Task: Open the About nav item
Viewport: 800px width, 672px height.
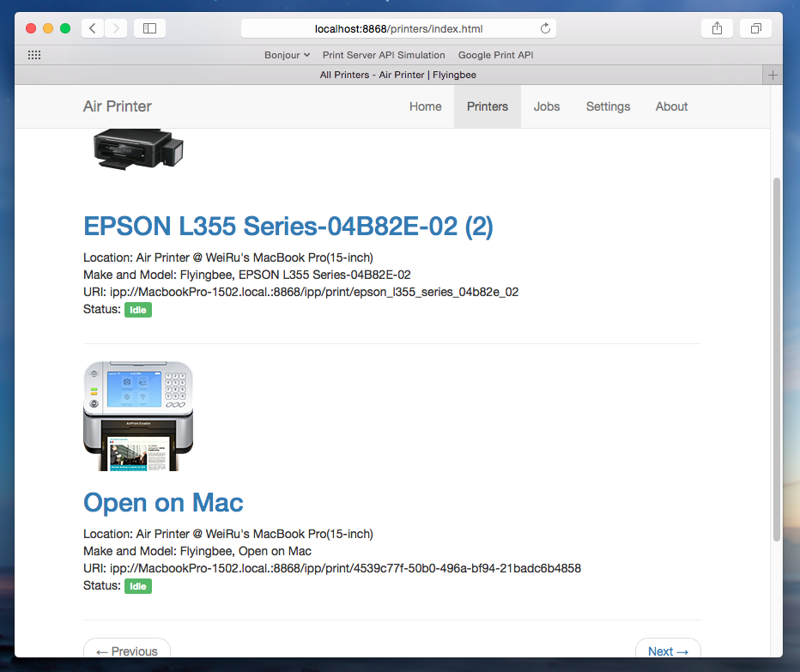Action: [671, 106]
